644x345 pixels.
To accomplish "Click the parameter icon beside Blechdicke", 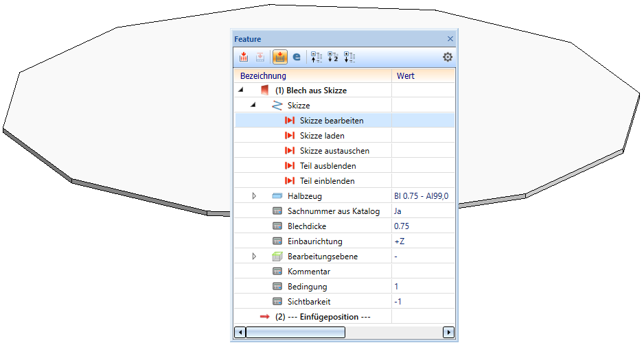I will click(277, 226).
